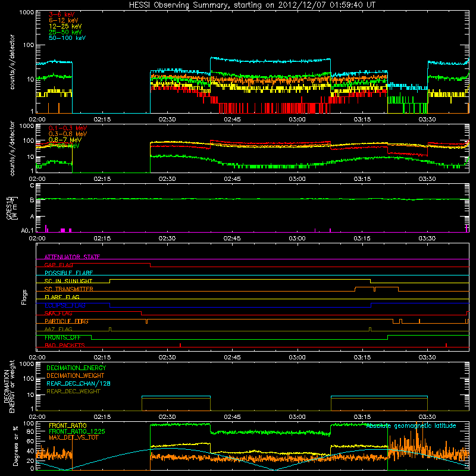Select the 03:30 tick label under GOES15 panel
This screenshot has width=476, height=476.
427,239
